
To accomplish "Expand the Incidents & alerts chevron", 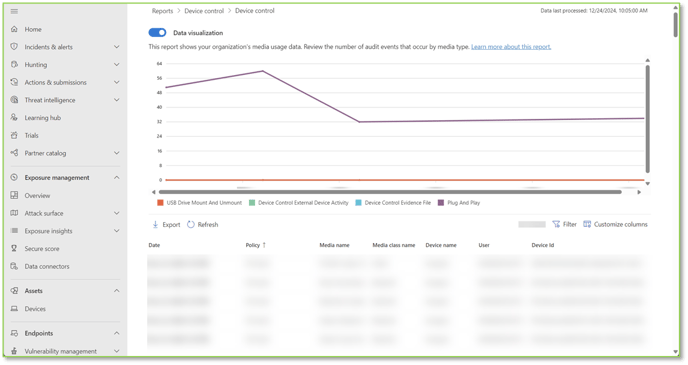I will 117,47.
